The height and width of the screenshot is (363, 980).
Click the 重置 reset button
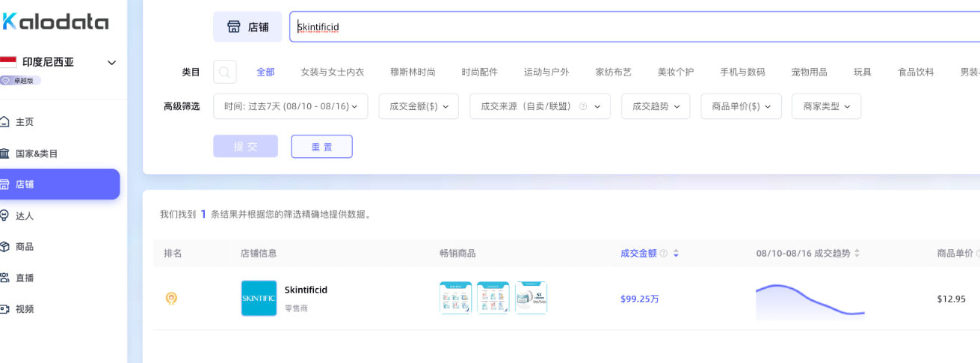[321, 146]
